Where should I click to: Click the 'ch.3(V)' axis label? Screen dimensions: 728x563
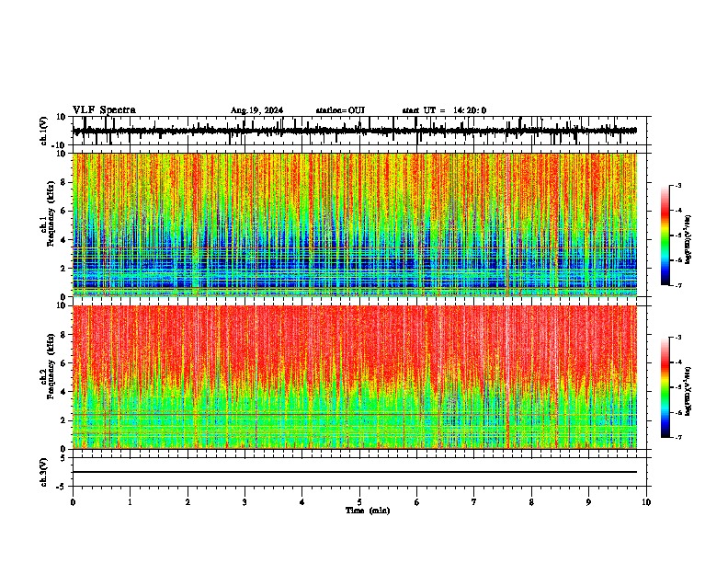click(44, 472)
